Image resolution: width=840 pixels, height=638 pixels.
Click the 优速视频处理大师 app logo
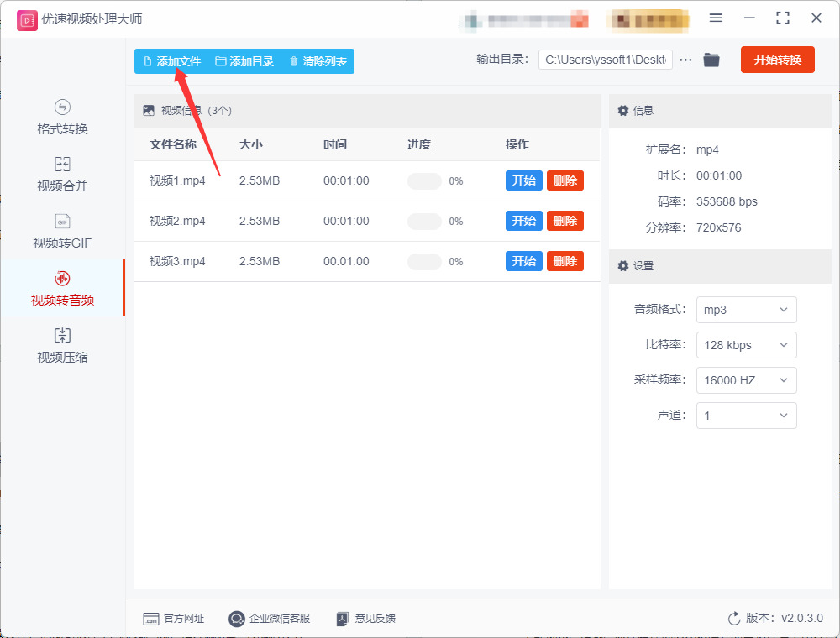point(27,20)
